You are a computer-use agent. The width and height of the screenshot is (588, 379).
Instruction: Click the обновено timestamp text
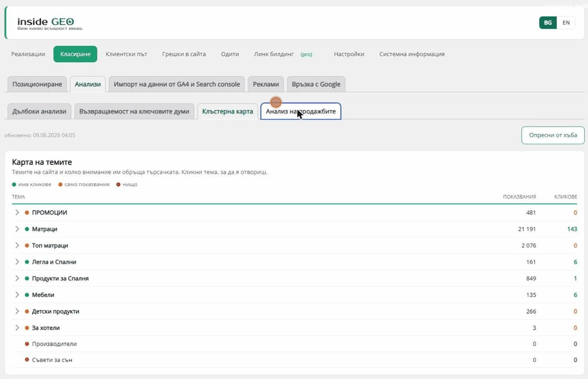click(40, 135)
